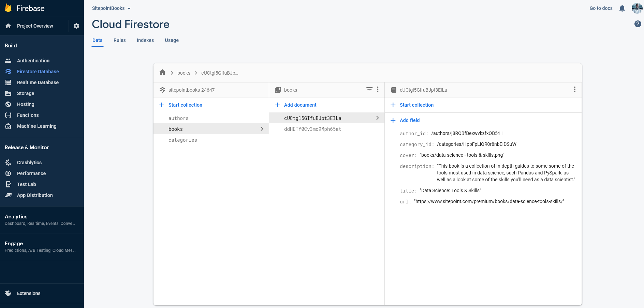Click Add field in the document panel
This screenshot has width=644, height=308.
[405, 120]
